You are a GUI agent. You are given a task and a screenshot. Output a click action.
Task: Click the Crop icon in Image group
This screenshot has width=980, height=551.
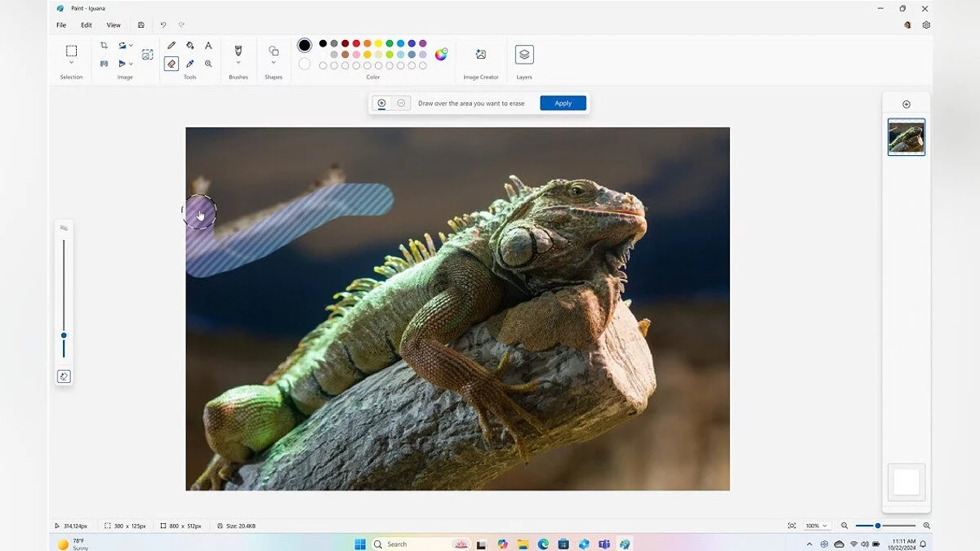click(x=104, y=46)
